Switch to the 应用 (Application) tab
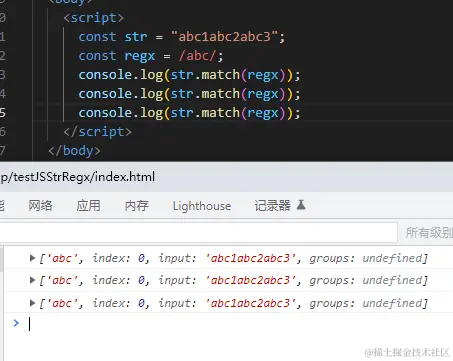This screenshot has height=361, width=453. point(88,206)
